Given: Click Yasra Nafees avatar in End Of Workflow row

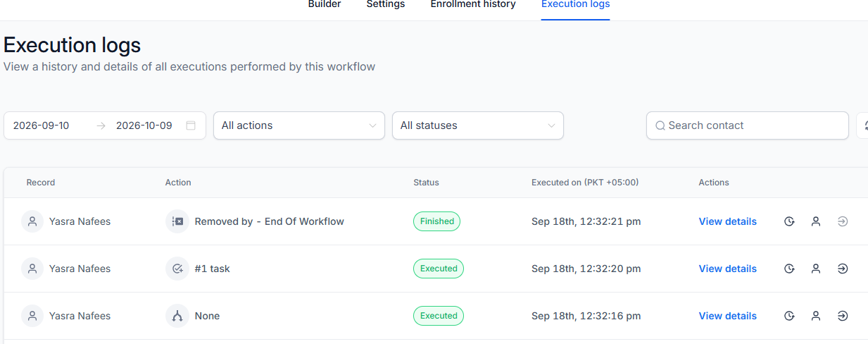Looking at the screenshot, I should pyautogui.click(x=32, y=221).
